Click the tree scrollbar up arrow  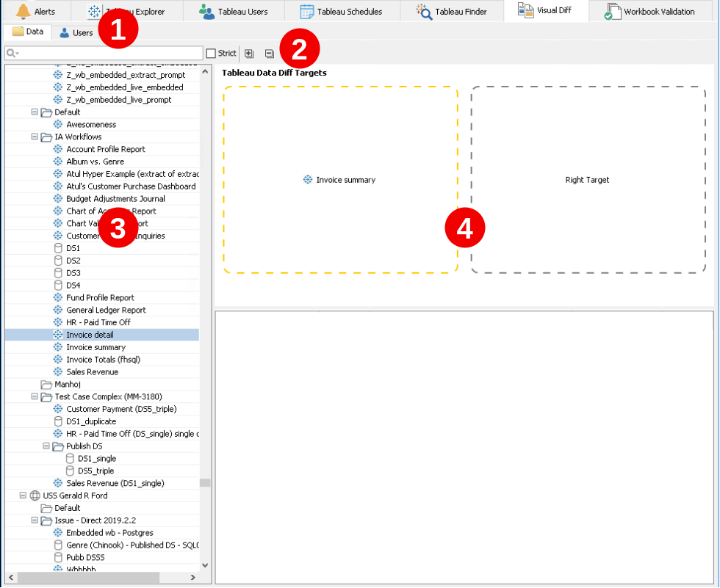click(x=205, y=71)
